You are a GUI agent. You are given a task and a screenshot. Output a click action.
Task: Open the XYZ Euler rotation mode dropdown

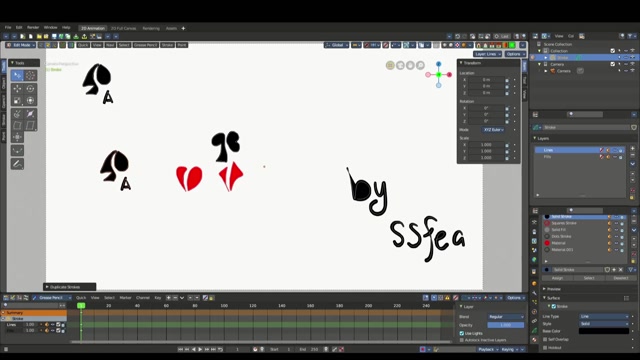pyautogui.click(x=494, y=130)
